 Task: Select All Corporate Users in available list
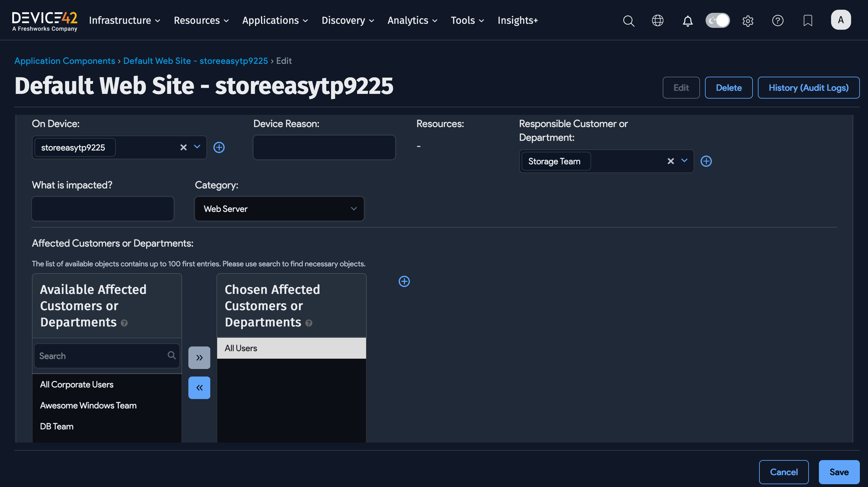(x=77, y=384)
